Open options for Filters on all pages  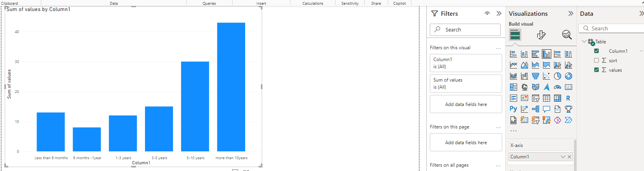point(498,165)
